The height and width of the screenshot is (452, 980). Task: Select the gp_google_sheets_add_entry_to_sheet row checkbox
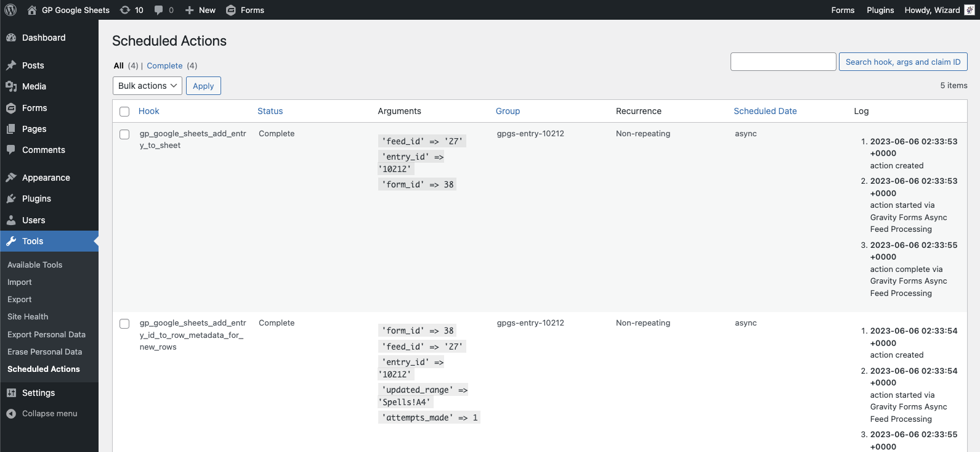click(124, 134)
